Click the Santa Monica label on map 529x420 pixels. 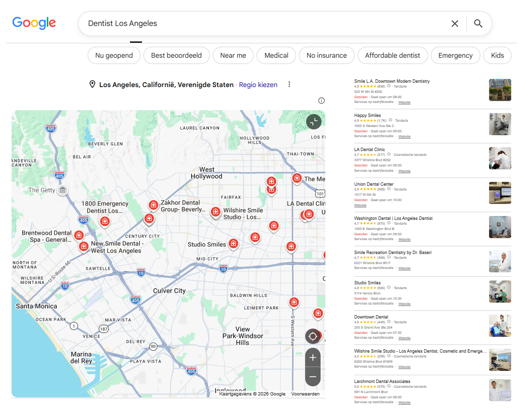click(37, 306)
